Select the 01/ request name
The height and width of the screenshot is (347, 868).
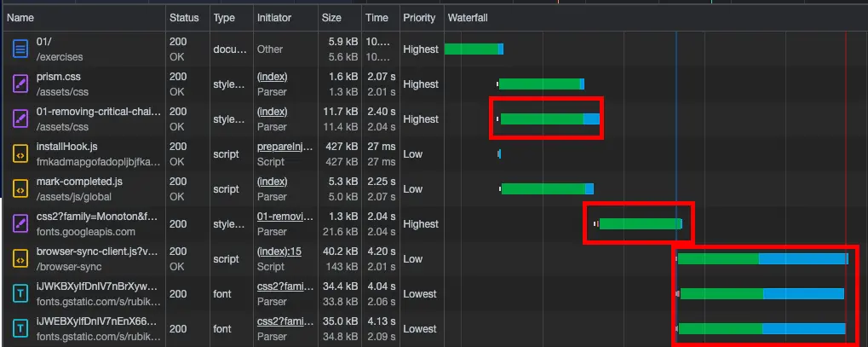pyautogui.click(x=44, y=42)
